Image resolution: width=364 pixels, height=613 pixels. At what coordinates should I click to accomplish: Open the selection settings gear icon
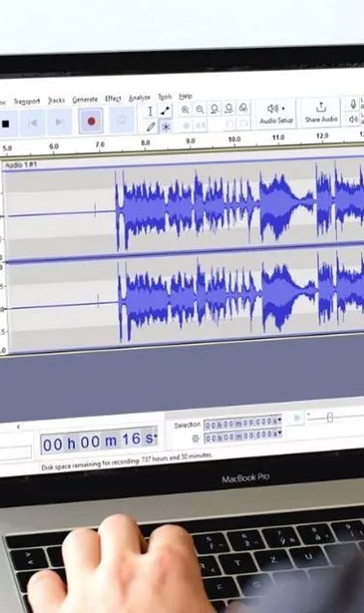[195, 439]
